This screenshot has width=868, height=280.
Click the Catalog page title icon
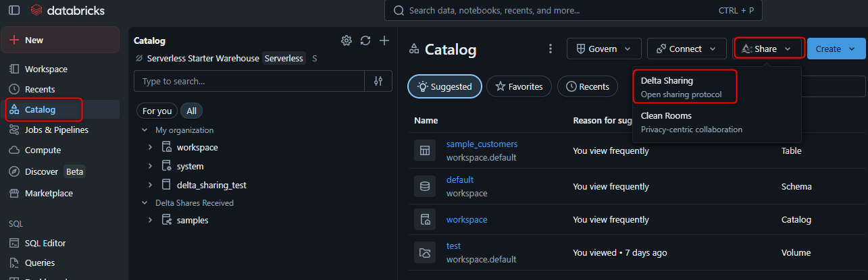[414, 49]
